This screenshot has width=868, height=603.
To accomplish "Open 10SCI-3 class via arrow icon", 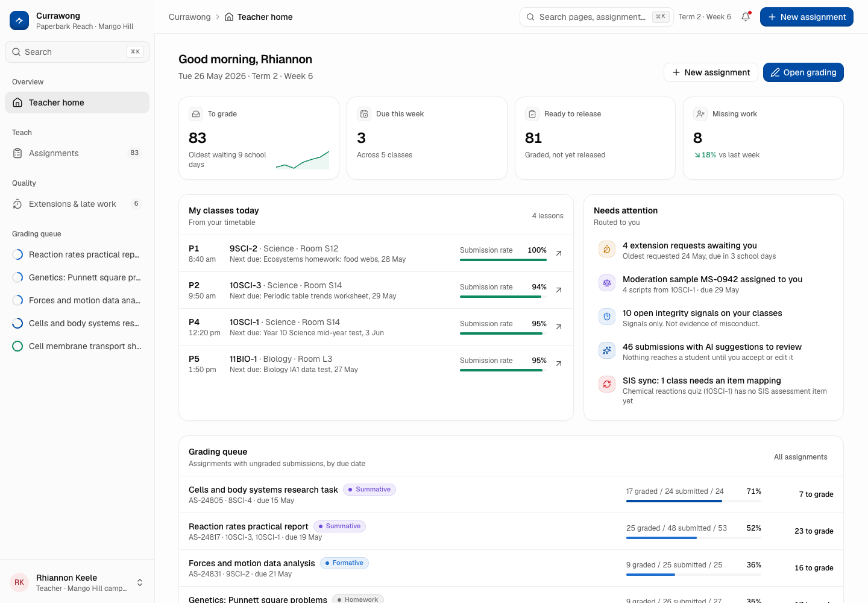I will pos(559,290).
